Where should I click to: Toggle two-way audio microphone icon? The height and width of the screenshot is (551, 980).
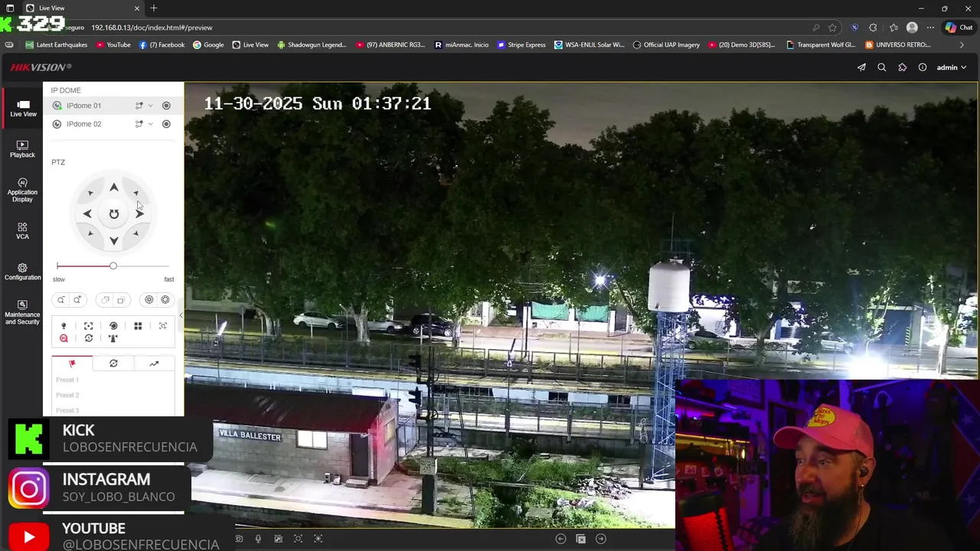[x=258, y=539]
